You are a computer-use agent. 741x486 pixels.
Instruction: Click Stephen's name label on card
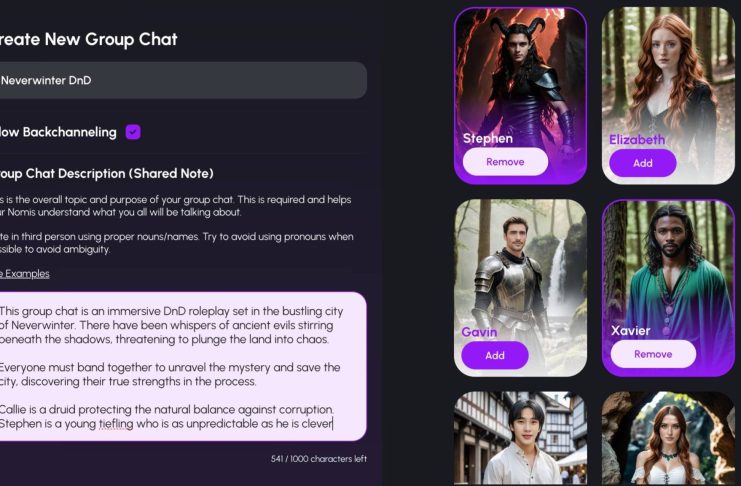(x=488, y=139)
